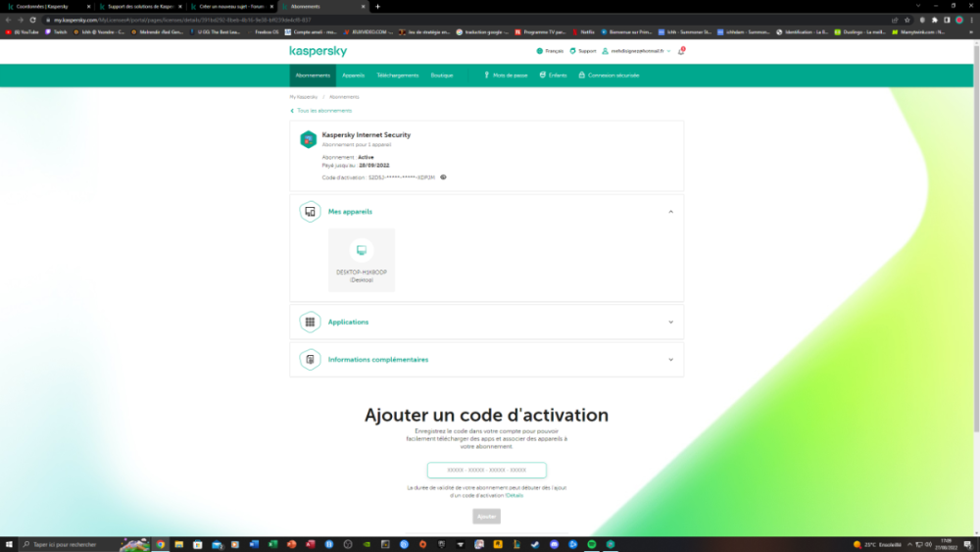
Task: Open a new browser tab
Action: pyautogui.click(x=377, y=6)
